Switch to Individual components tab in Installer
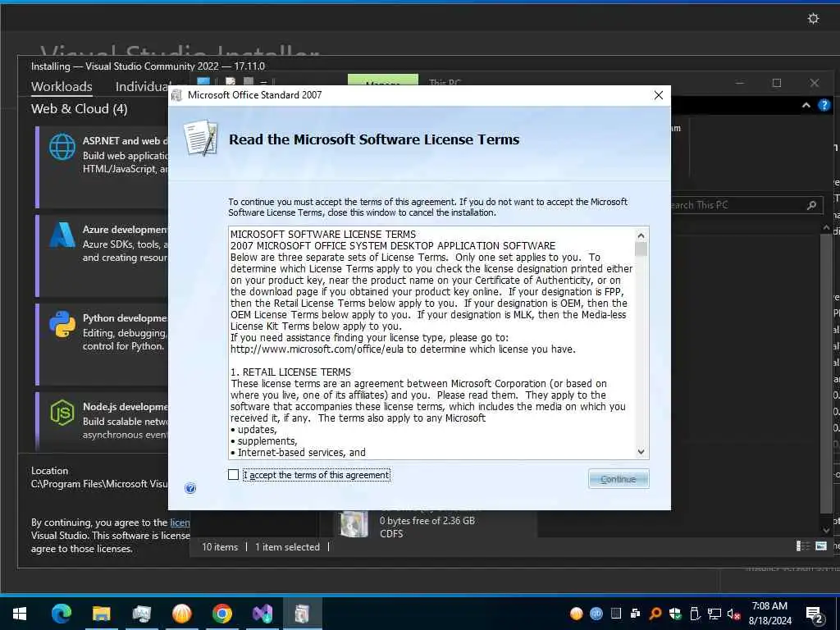 coord(142,86)
